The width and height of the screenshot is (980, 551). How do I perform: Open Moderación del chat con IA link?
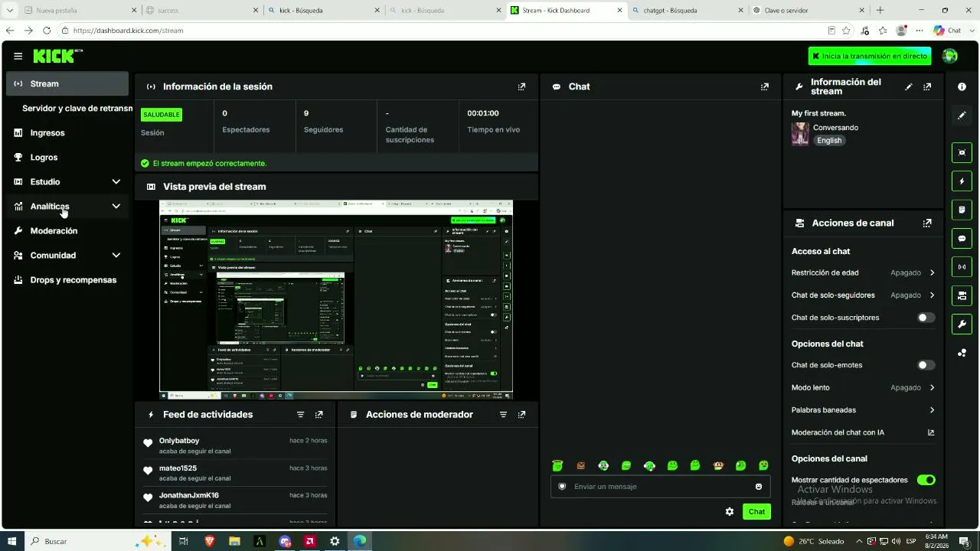point(863,432)
